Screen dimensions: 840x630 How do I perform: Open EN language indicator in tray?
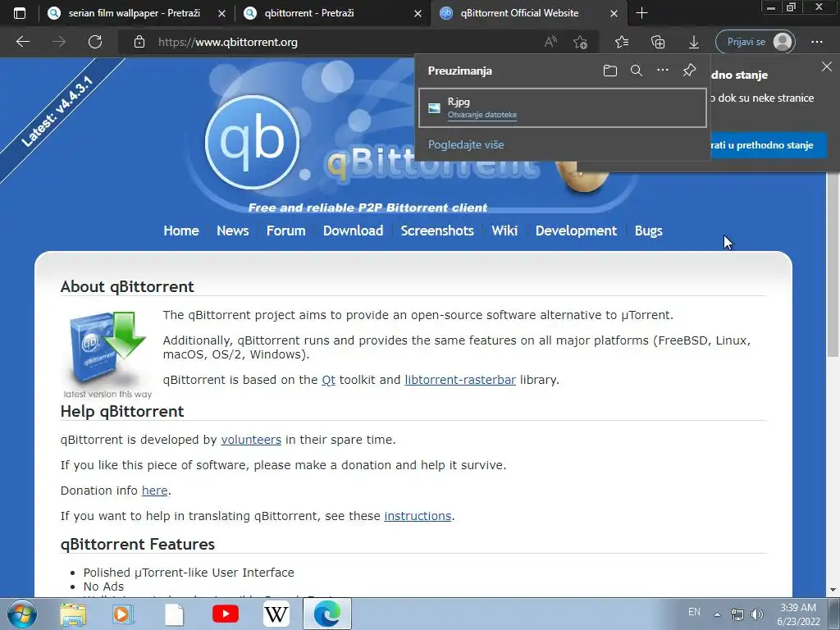coord(694,612)
